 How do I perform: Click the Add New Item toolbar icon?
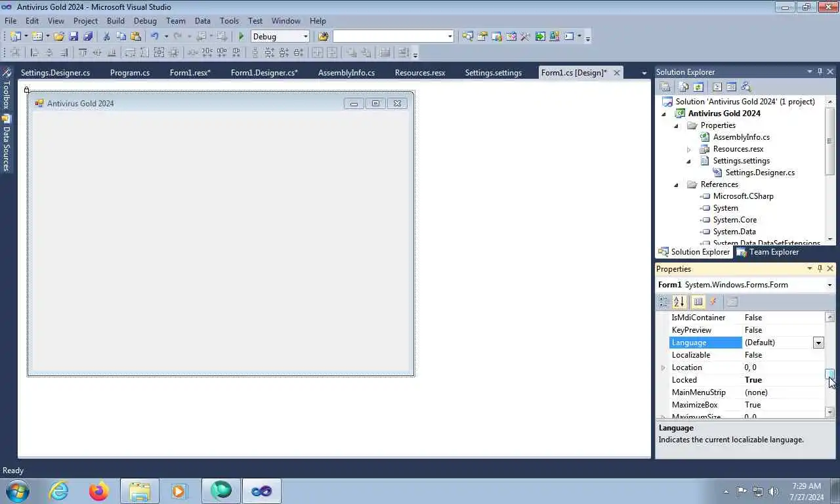[37, 36]
